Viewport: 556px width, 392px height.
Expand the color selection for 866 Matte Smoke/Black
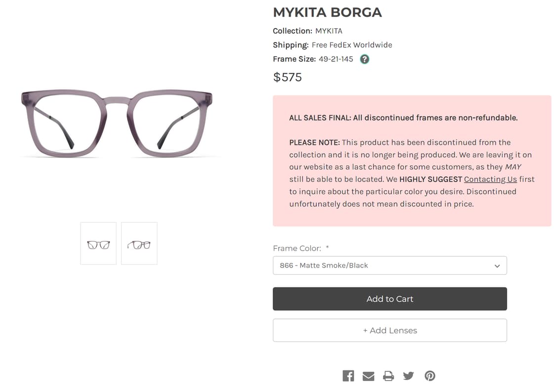coord(390,265)
